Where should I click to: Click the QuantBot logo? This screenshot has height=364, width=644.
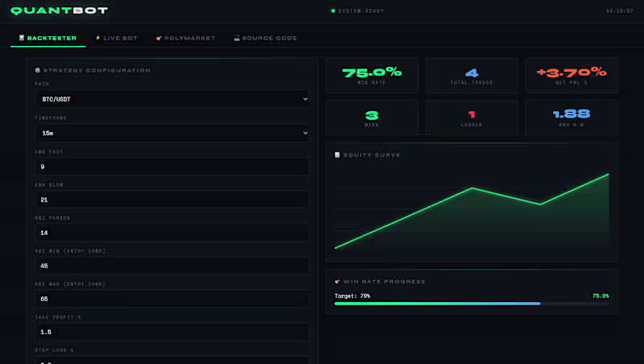pos(59,10)
